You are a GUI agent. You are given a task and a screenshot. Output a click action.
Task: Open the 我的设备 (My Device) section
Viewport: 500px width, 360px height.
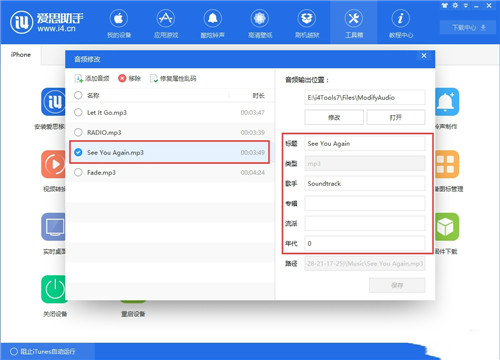(x=119, y=24)
